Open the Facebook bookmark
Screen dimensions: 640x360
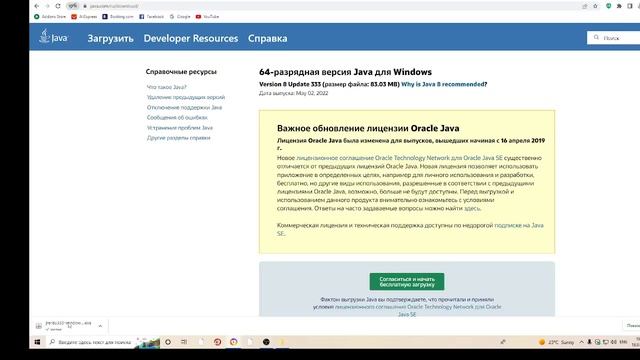[151, 17]
